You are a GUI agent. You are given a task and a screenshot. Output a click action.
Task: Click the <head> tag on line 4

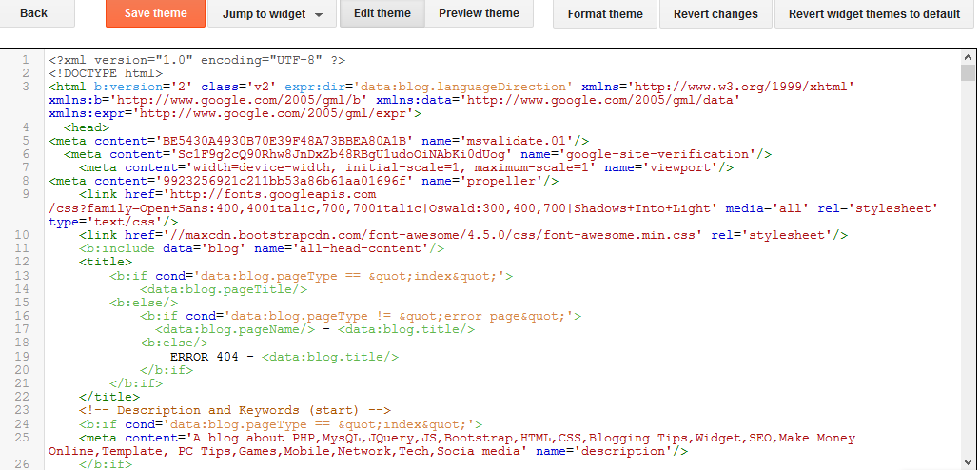tap(87, 127)
